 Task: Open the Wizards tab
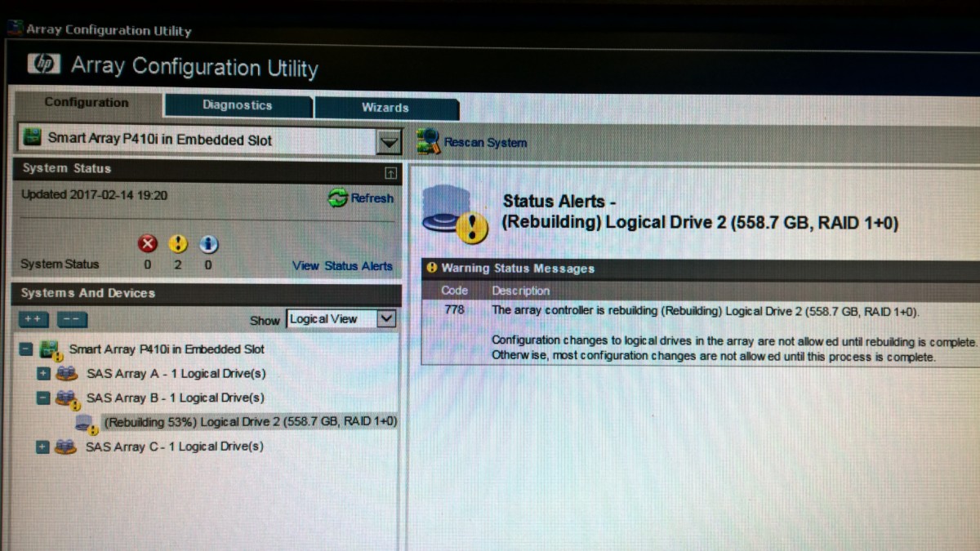tap(385, 108)
